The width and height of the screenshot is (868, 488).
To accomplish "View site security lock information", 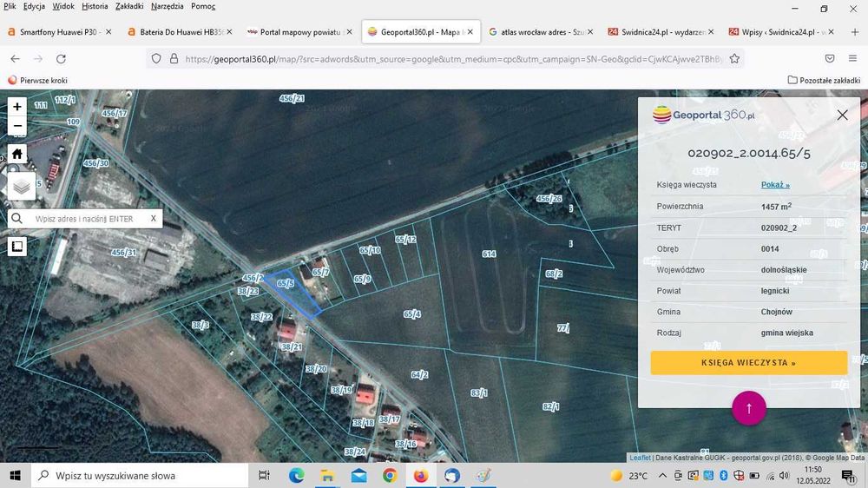I will pos(174,59).
